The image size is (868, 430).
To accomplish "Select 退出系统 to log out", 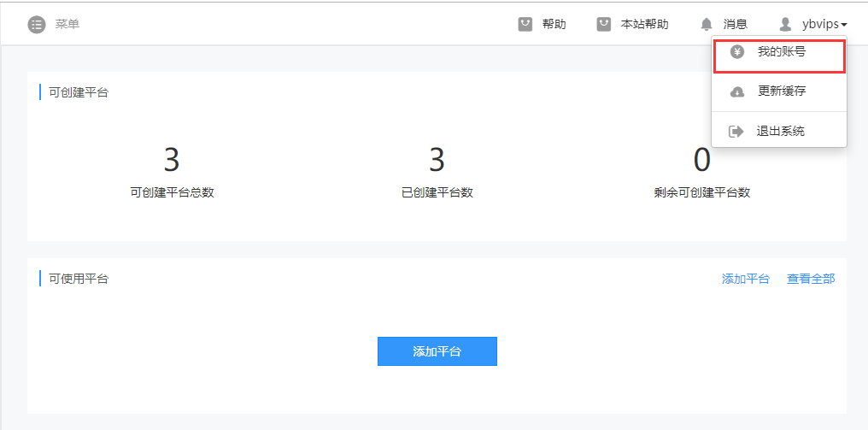I will pos(780,132).
